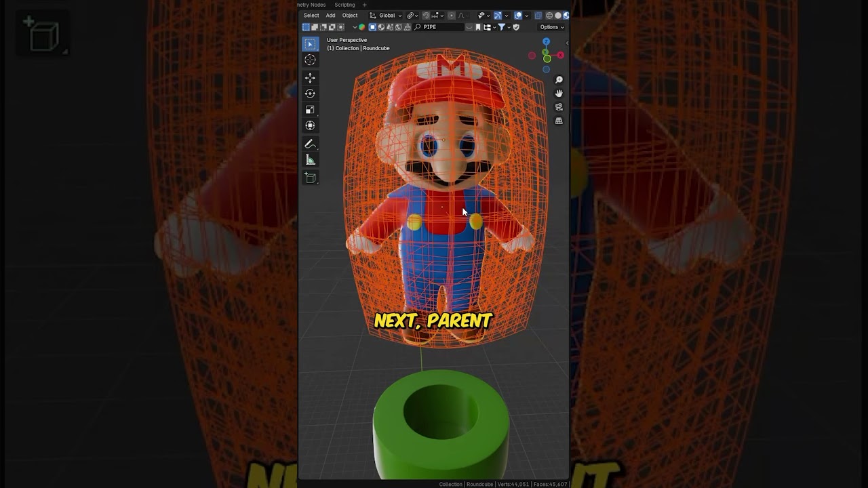This screenshot has width=868, height=488.
Task: Click the red X axis gizmo ball
Action: click(560, 56)
